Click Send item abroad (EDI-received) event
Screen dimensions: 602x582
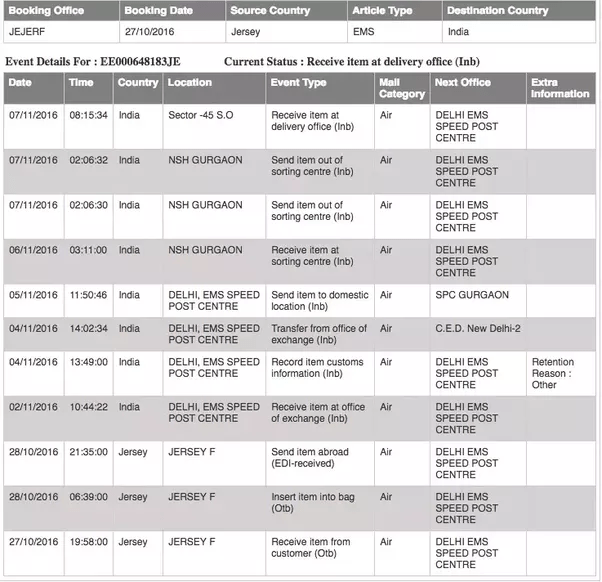coord(320,463)
